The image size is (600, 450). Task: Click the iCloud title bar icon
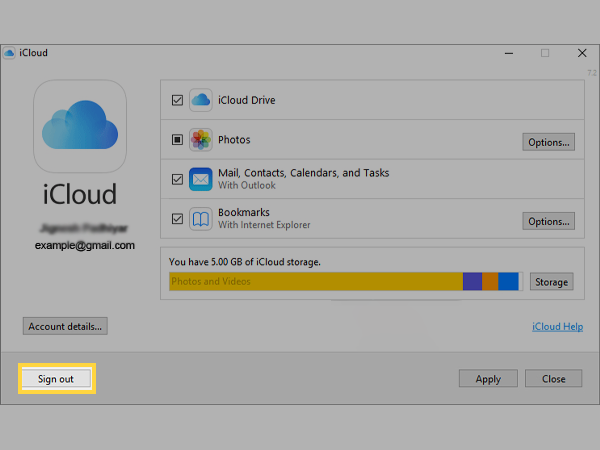pyautogui.click(x=9, y=53)
